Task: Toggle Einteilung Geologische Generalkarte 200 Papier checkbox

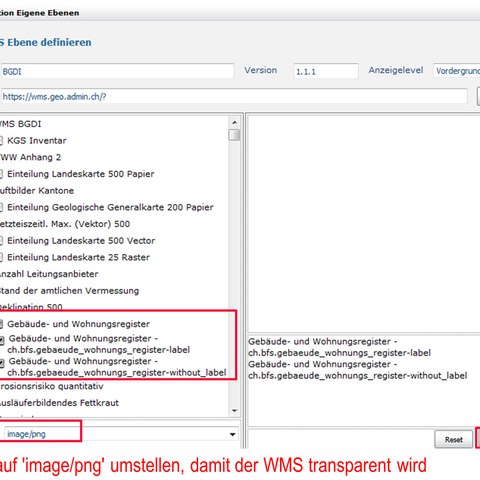Action: pos(1,207)
